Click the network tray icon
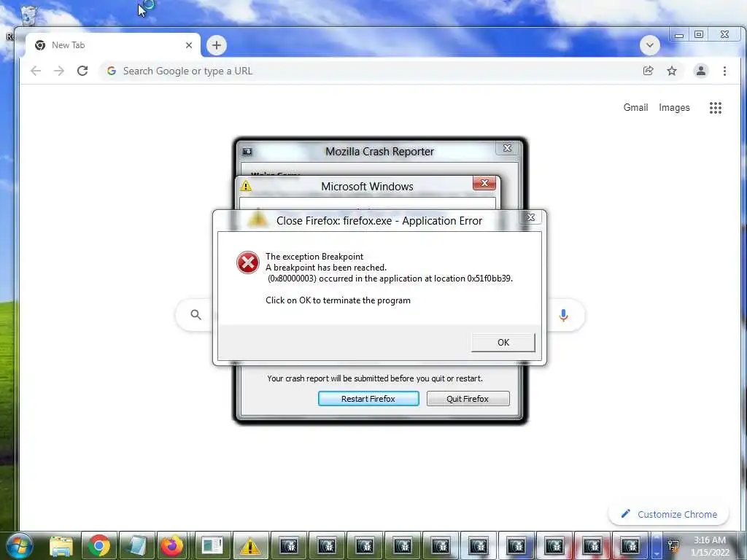747x560 pixels. point(673,545)
